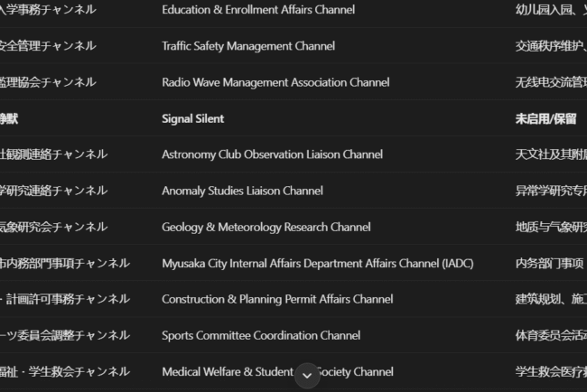Click the Myusaka City Internal Affairs (IADC) cell

317,263
